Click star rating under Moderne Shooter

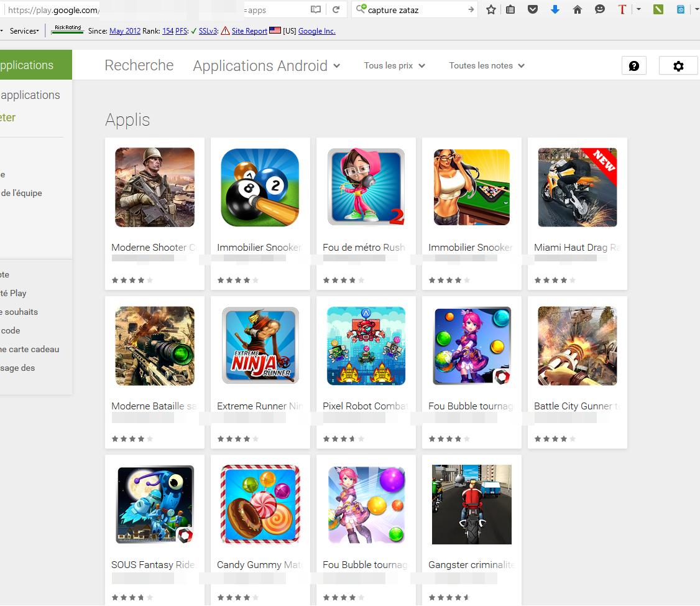coord(132,280)
